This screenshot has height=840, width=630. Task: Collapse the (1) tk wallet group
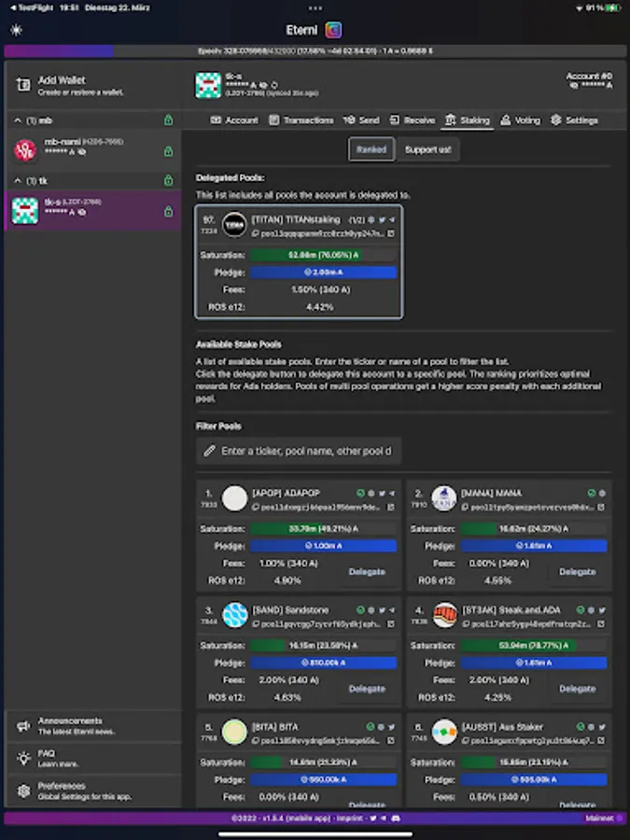pyautogui.click(x=17, y=181)
